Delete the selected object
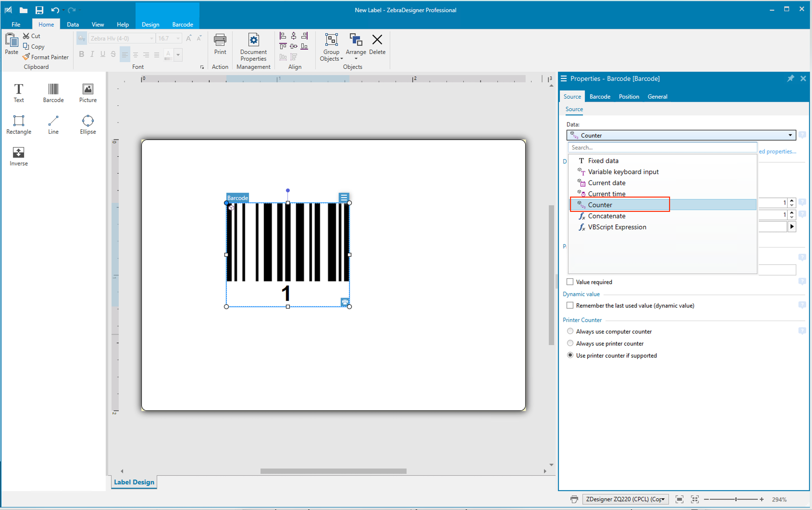 click(x=377, y=44)
